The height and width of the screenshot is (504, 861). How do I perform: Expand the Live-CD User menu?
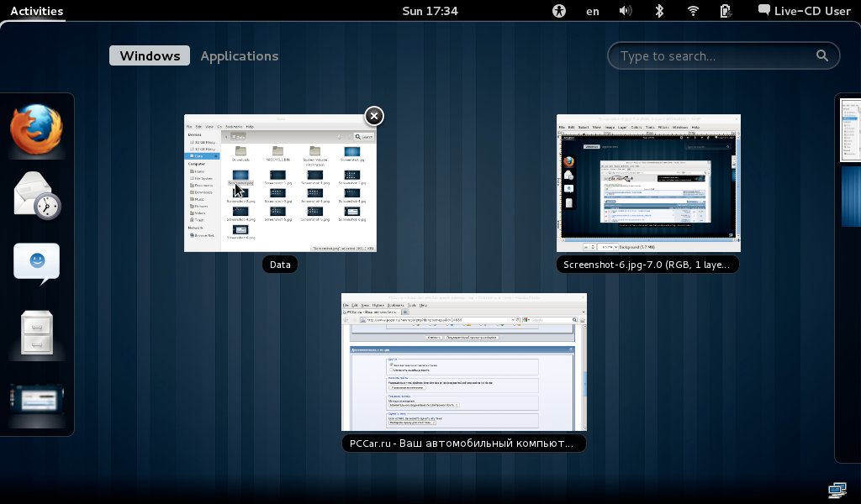[804, 11]
